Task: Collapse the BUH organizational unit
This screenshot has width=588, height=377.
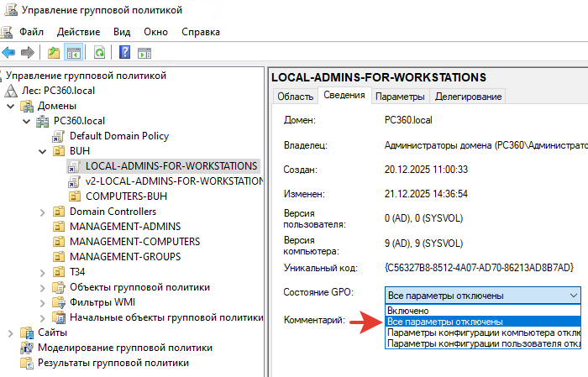Action: point(43,151)
